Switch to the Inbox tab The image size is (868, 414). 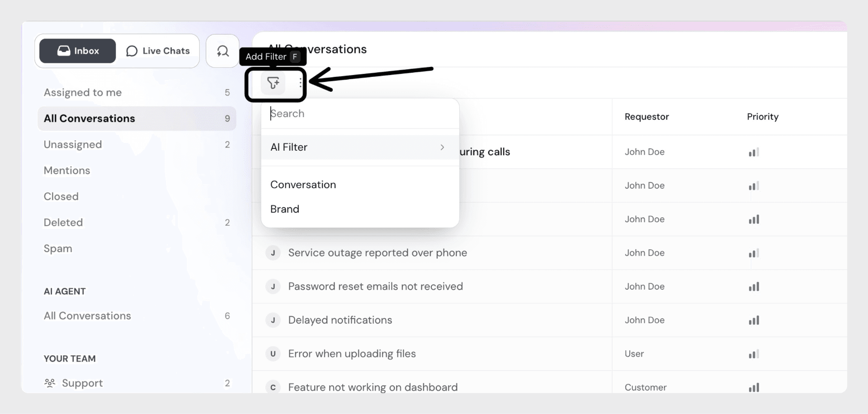click(78, 51)
